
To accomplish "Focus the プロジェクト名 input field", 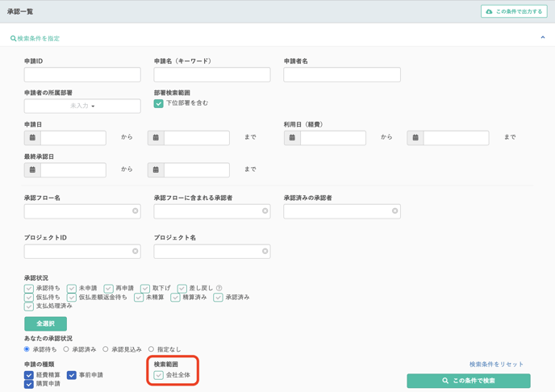I will pos(212,252).
